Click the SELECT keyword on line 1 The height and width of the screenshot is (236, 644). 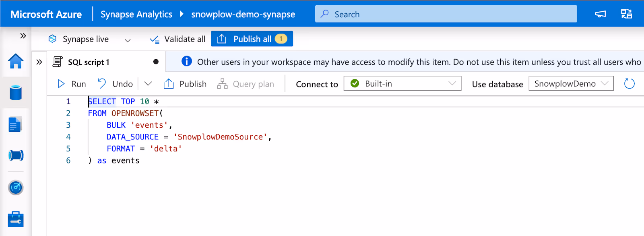pos(102,101)
